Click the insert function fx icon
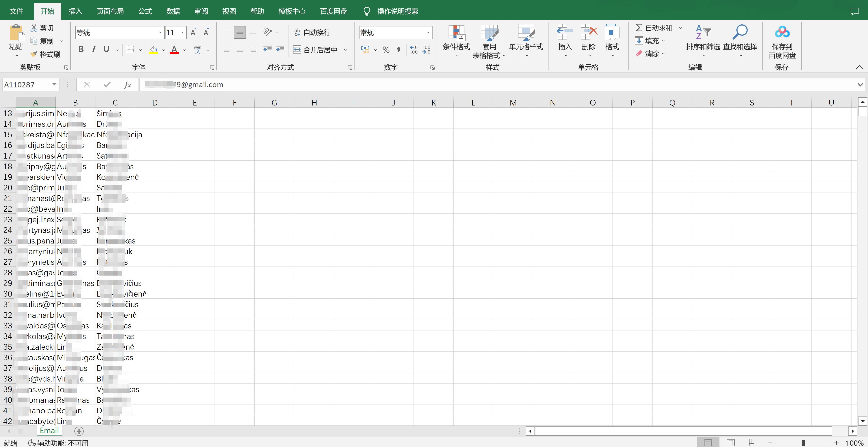This screenshot has height=447, width=868. [x=127, y=84]
